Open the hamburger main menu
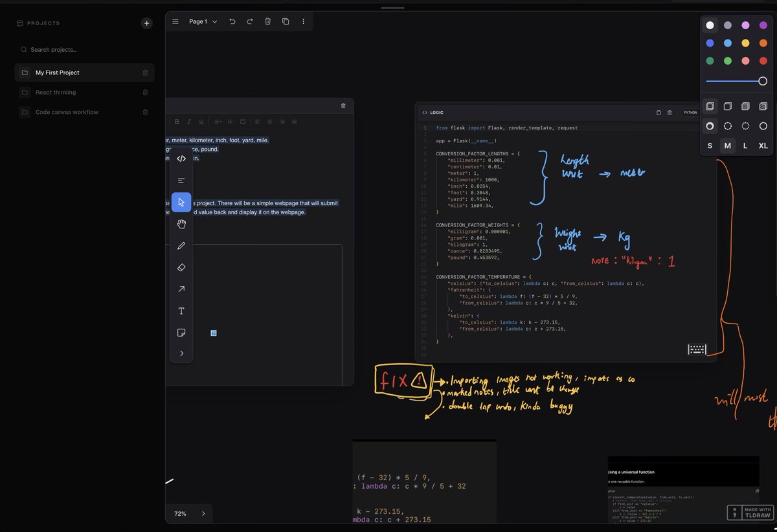This screenshot has height=532, width=777. [175, 21]
